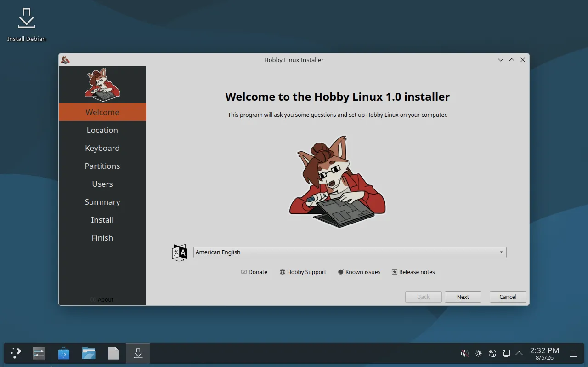View the Release notes

413,272
